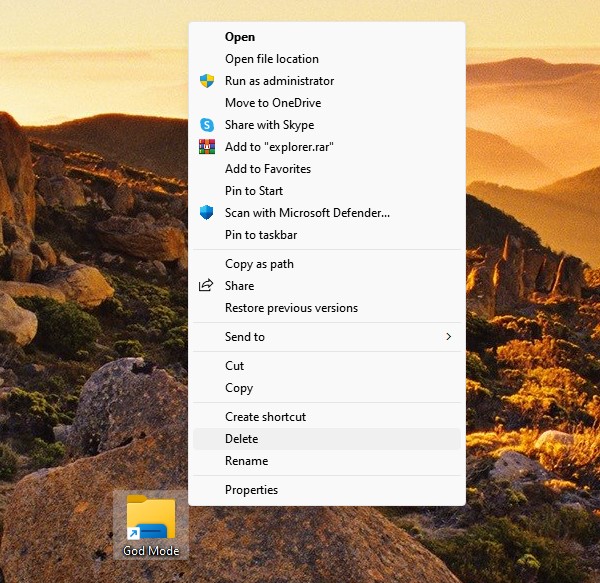Select the Share menu entry
Screen dimensions: 600x583
[327, 286]
